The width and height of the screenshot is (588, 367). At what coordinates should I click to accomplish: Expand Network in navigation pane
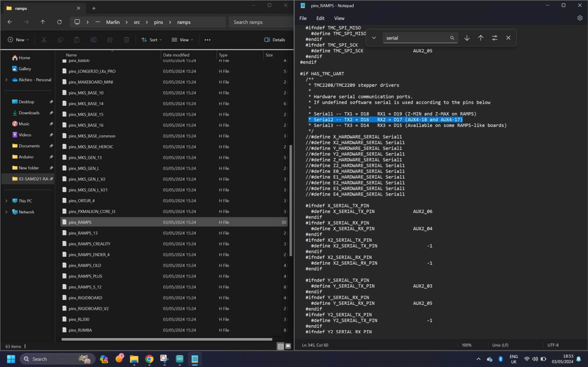pos(6,211)
